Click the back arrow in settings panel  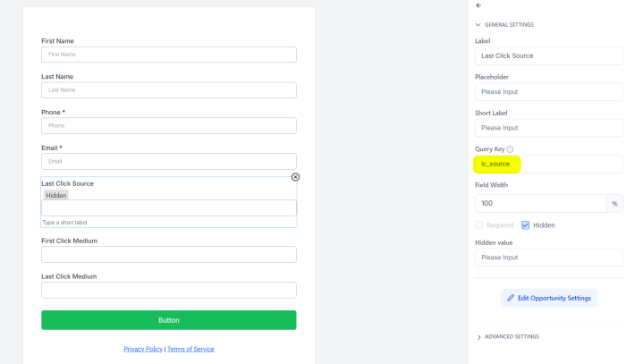click(478, 5)
